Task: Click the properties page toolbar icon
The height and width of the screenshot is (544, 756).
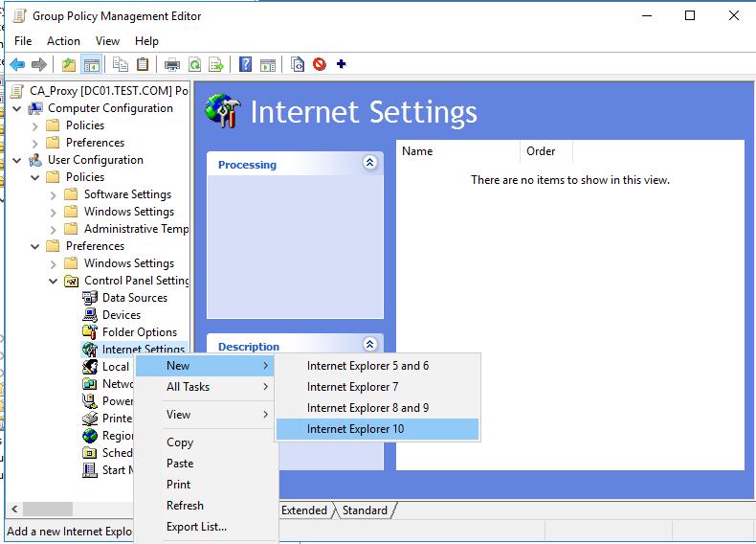Action: [x=298, y=64]
